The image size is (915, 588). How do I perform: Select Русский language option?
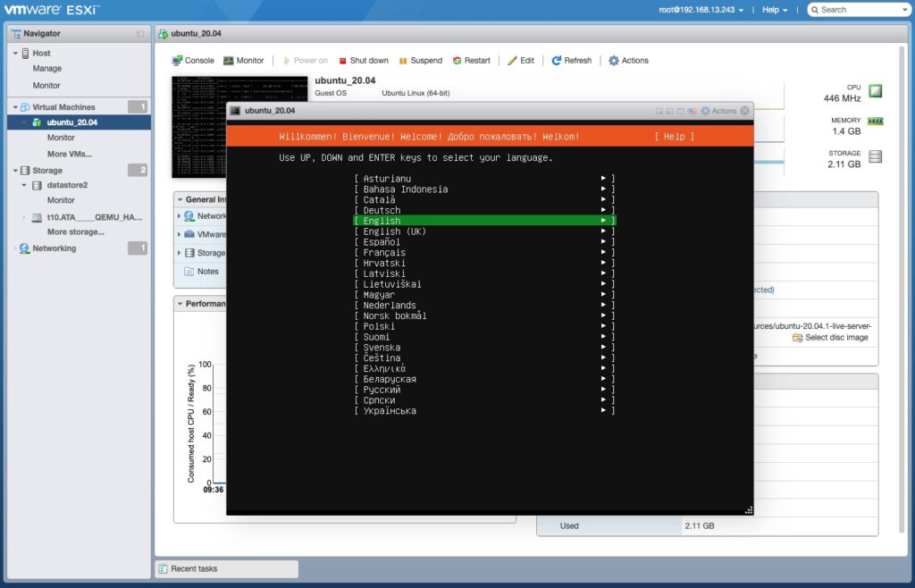[484, 389]
